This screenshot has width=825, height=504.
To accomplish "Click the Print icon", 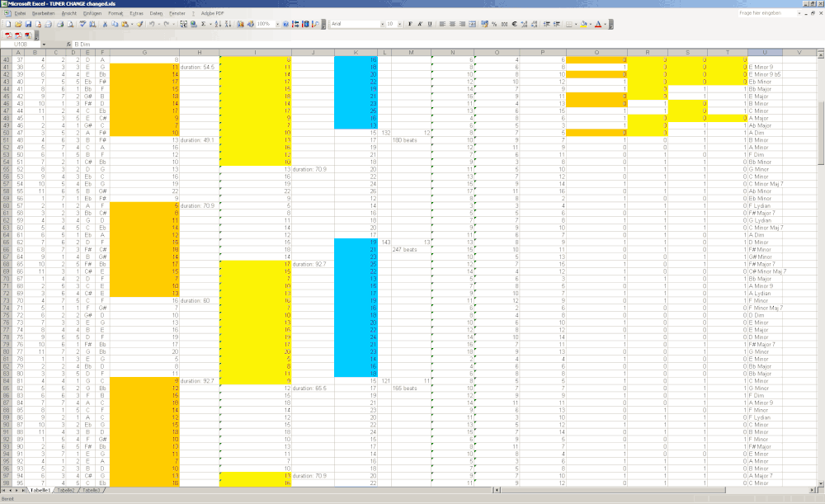I will pyautogui.click(x=60, y=24).
